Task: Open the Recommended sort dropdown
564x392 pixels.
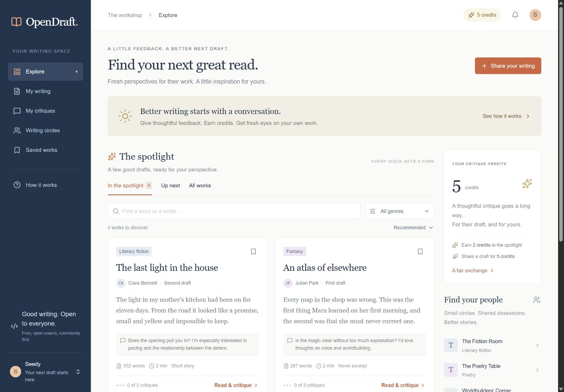Action: click(x=413, y=228)
